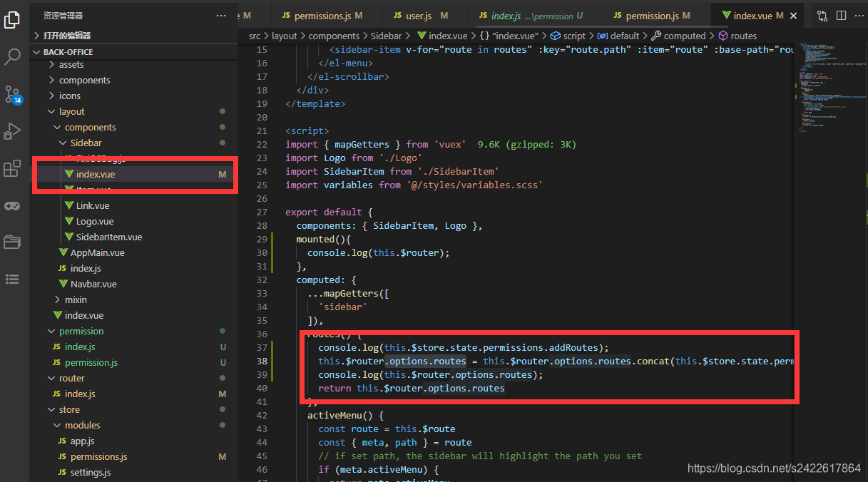Screen dimensions: 868x482
Task: Expand the mixin folder
Action: click(x=57, y=299)
